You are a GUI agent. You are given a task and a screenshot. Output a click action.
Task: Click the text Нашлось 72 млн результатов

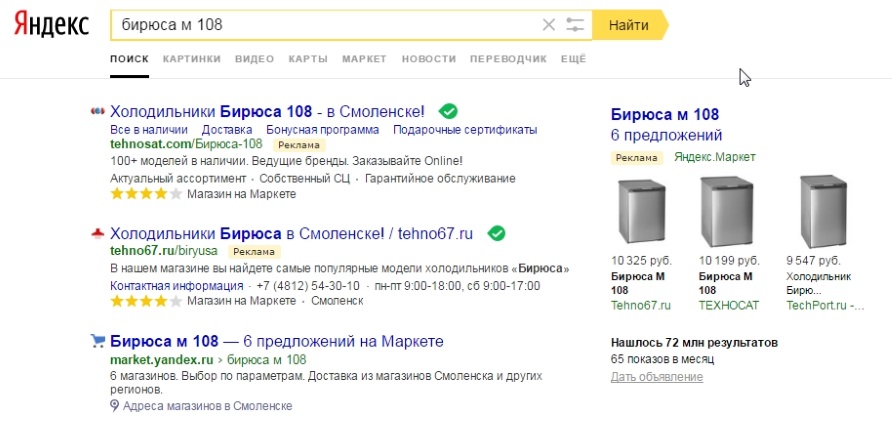(694, 343)
